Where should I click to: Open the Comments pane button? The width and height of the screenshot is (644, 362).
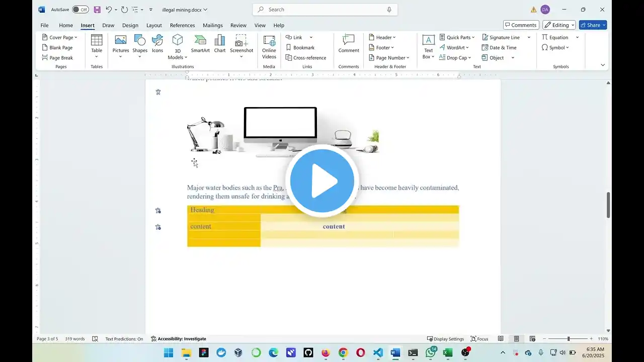pos(521,25)
